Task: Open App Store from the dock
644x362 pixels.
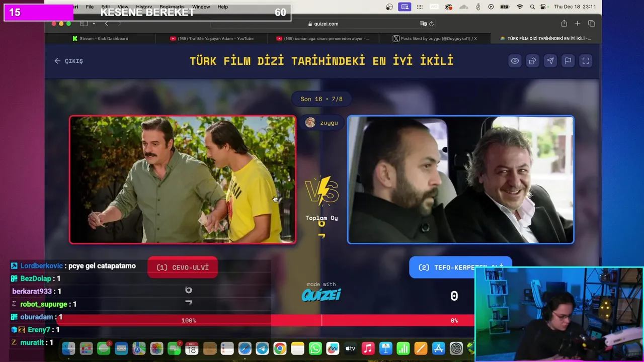Action: [x=438, y=348]
